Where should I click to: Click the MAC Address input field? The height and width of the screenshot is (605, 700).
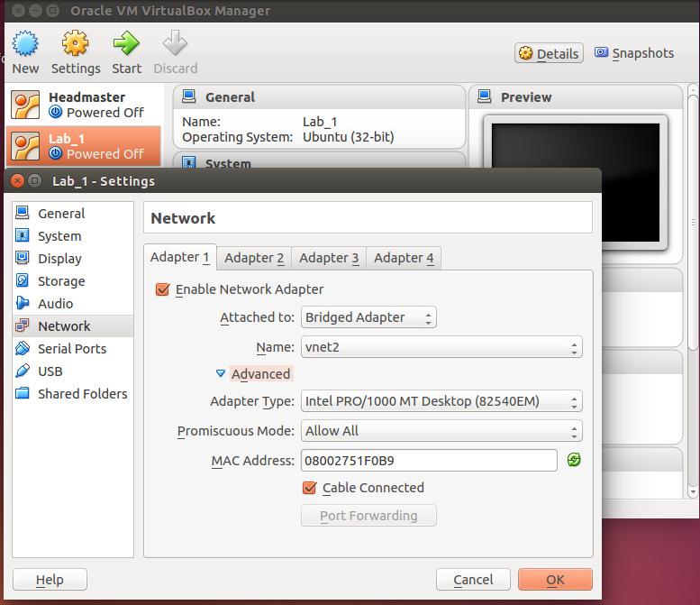coord(429,460)
